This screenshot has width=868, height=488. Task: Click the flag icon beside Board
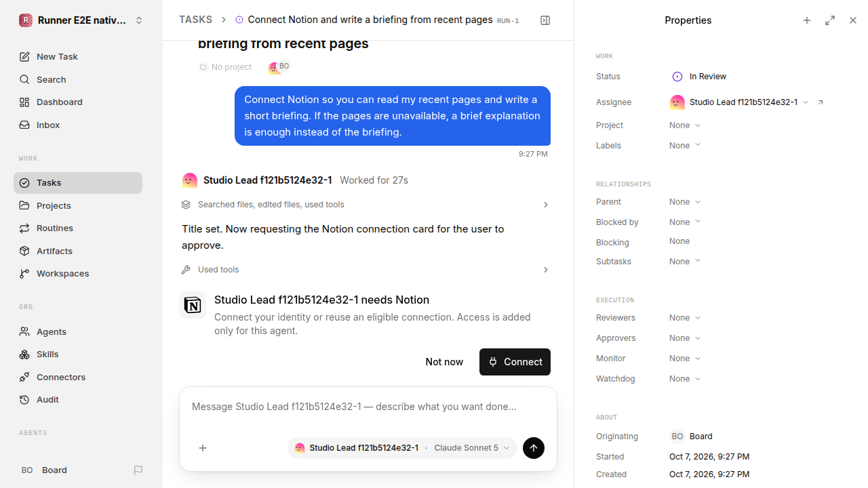(x=138, y=470)
